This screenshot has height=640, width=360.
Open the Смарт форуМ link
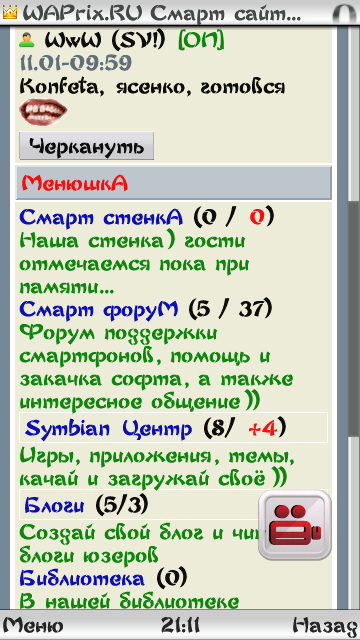click(99, 309)
